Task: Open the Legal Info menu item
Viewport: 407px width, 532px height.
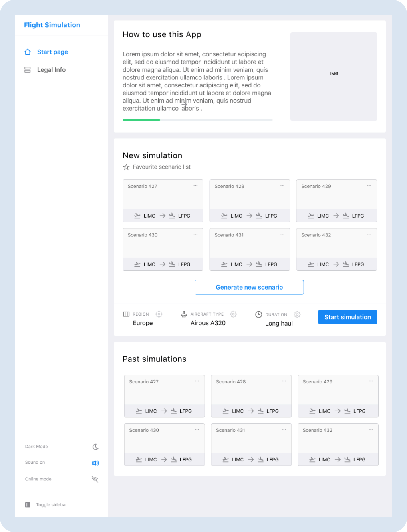Action: (x=51, y=70)
